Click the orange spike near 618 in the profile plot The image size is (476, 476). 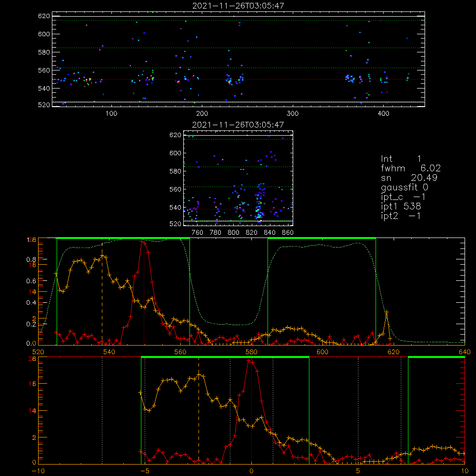click(387, 312)
